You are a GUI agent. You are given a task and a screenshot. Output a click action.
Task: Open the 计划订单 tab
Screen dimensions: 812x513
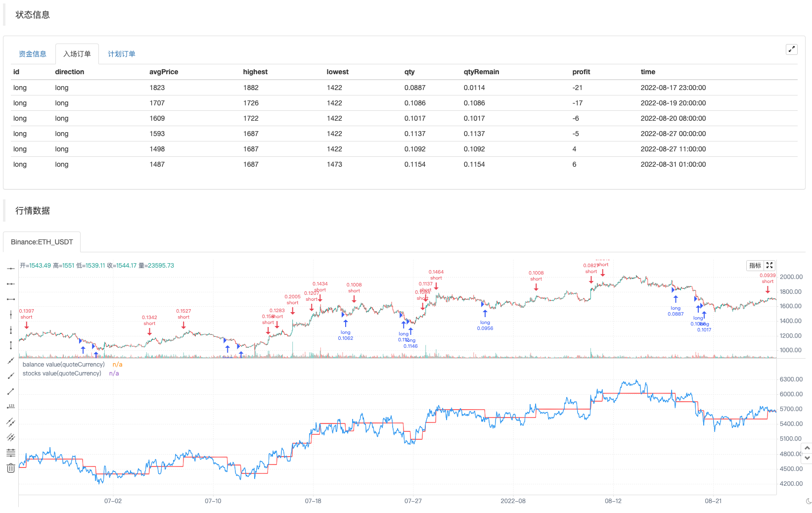[122, 54]
